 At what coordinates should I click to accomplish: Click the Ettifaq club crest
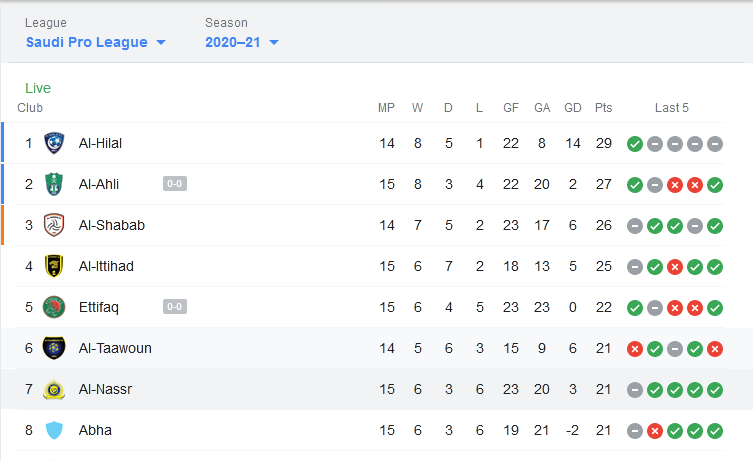tap(54, 307)
